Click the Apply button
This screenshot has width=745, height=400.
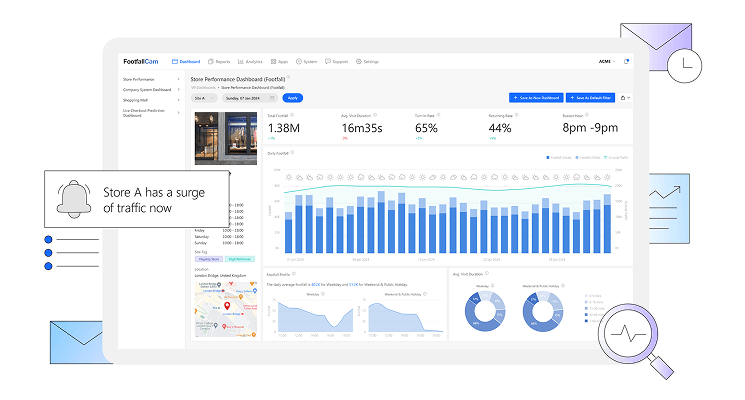pyautogui.click(x=293, y=98)
